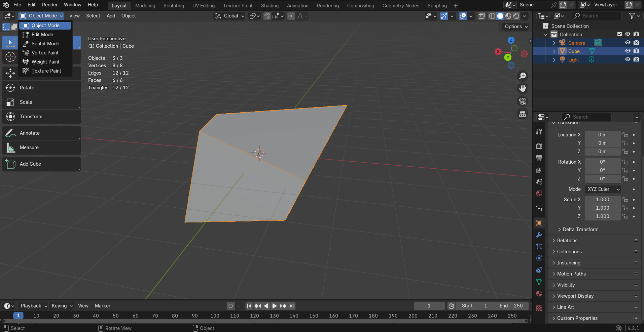Choose Weight Paint from mode menu

pyautogui.click(x=45, y=62)
